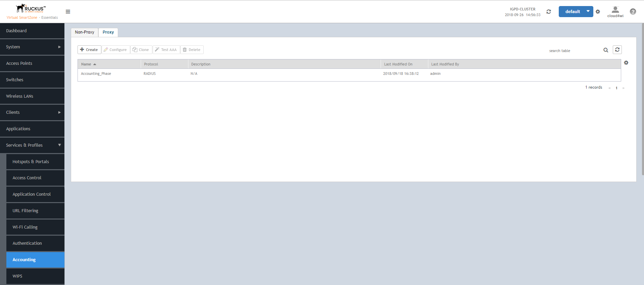Sort table by Protocol column
This screenshot has width=644, height=285.
tap(164, 64)
